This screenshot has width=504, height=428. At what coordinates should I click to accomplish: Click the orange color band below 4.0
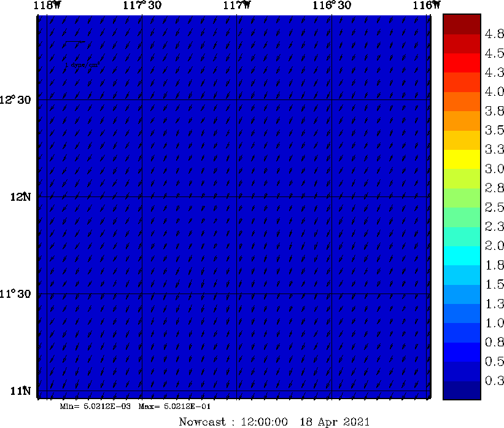coord(459,101)
